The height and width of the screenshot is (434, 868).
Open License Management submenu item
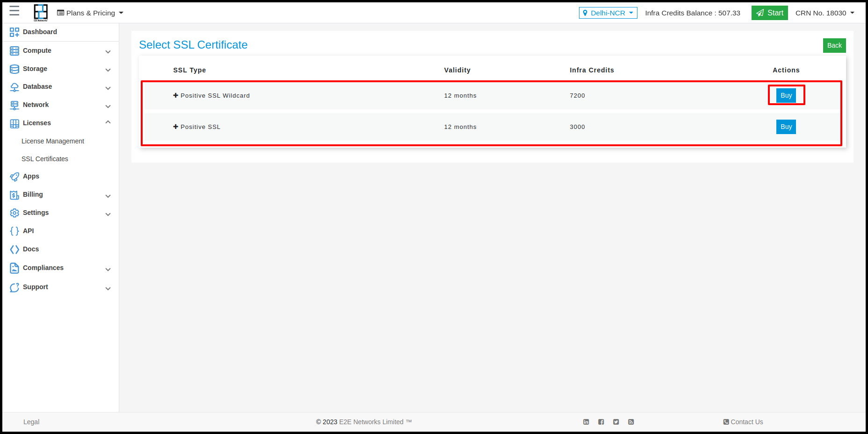coord(53,141)
